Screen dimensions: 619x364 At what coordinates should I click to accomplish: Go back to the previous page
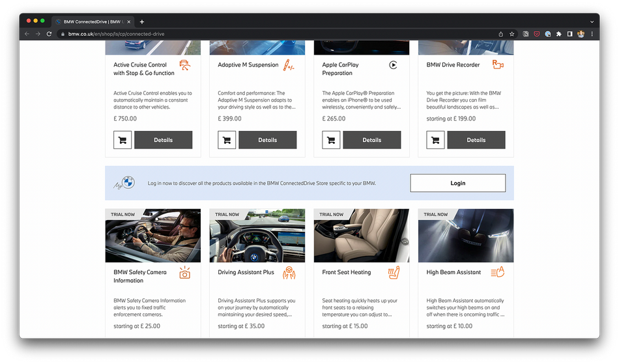point(27,34)
